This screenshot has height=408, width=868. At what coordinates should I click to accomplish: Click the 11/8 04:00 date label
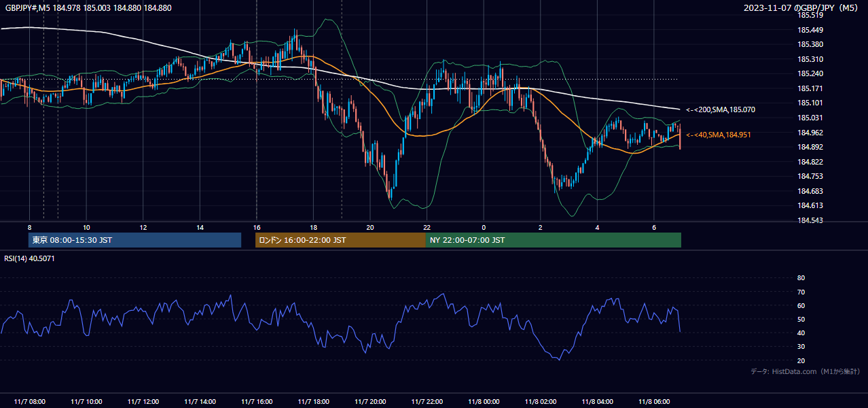597,402
